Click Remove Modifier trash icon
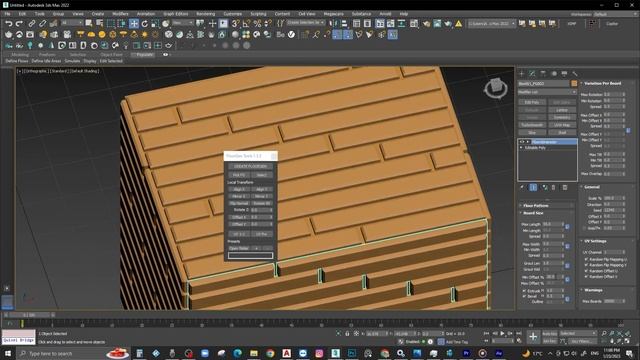The width and height of the screenshot is (640, 360). (553, 187)
